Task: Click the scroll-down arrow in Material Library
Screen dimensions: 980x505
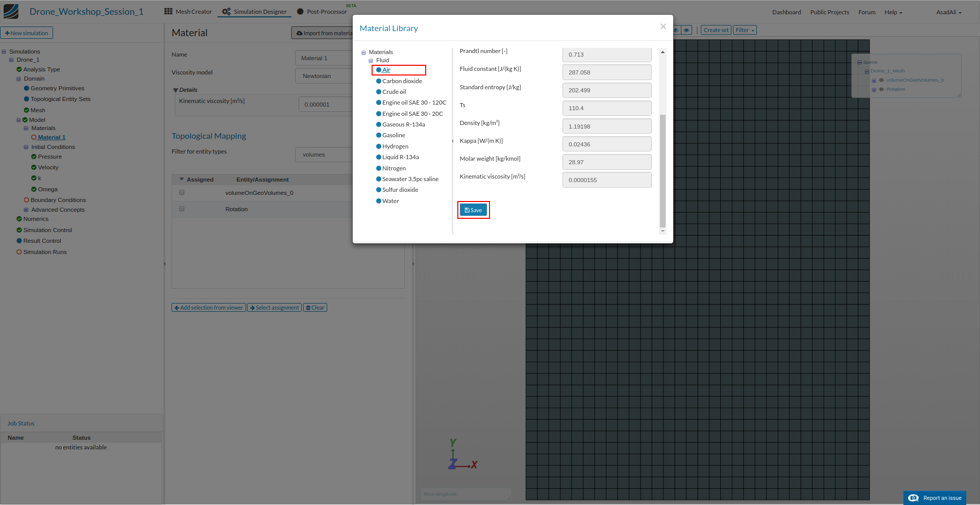Action: click(x=663, y=231)
